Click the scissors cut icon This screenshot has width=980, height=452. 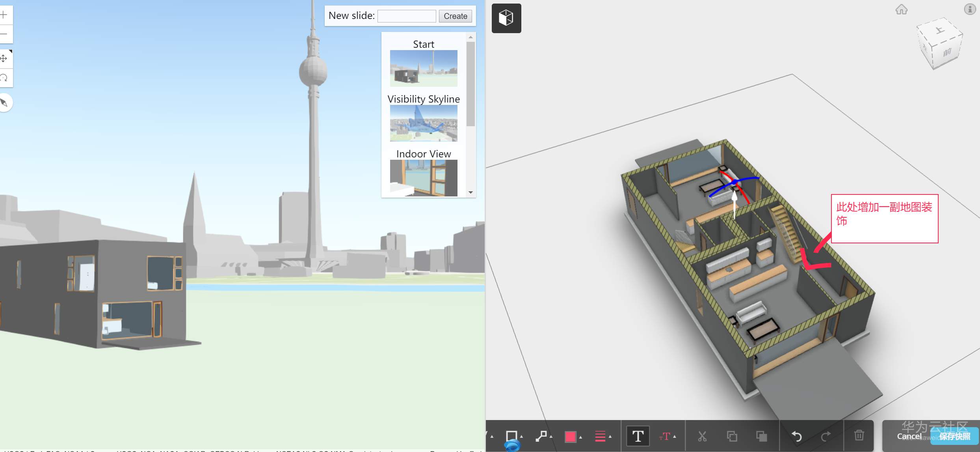point(702,436)
